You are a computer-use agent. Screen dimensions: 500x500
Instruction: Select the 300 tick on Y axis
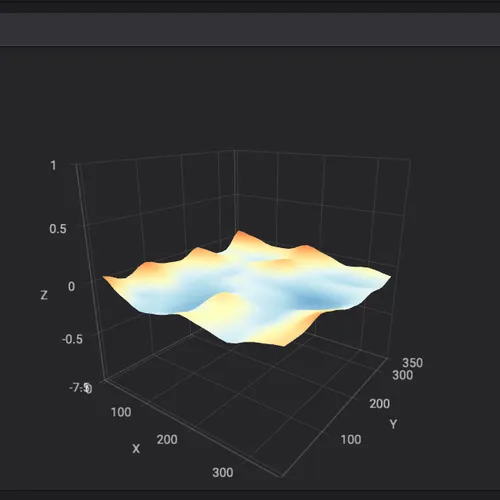point(402,375)
